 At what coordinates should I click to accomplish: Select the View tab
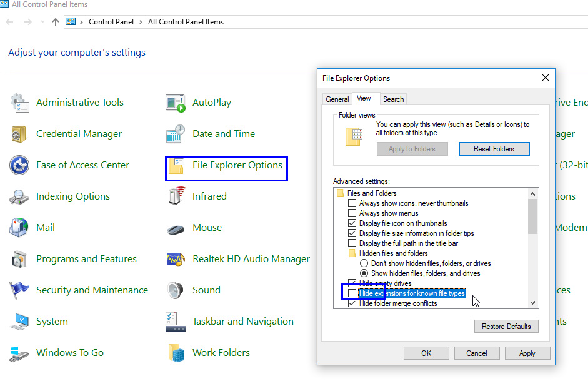pos(364,98)
